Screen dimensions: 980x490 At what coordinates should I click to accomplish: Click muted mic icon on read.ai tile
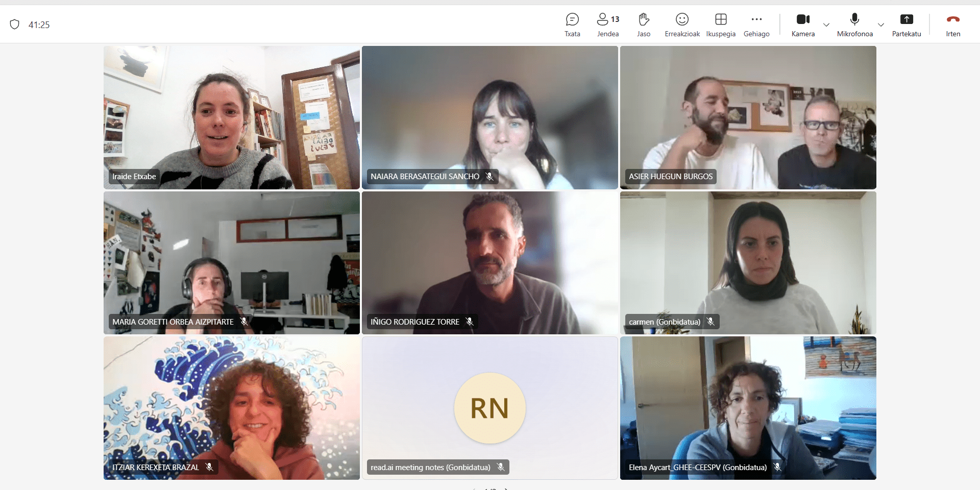point(501,467)
